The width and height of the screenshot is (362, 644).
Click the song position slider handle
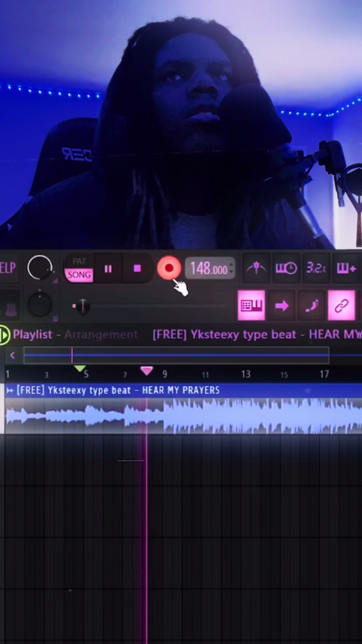(x=82, y=306)
